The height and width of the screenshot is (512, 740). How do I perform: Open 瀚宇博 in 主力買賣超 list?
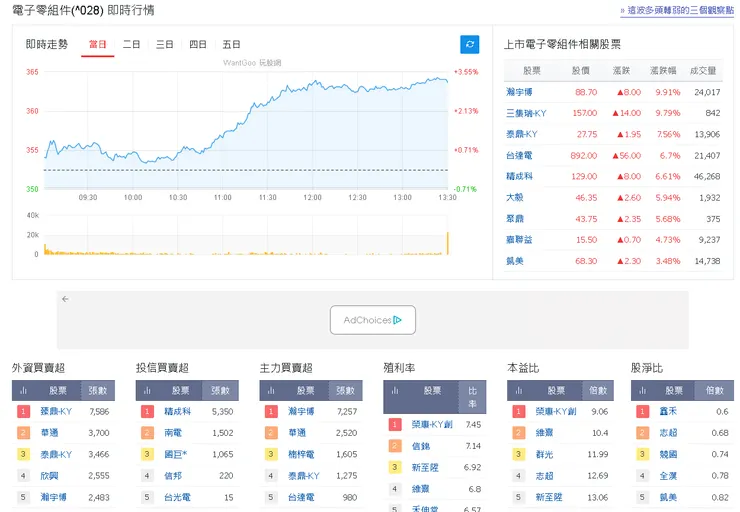pyautogui.click(x=301, y=411)
